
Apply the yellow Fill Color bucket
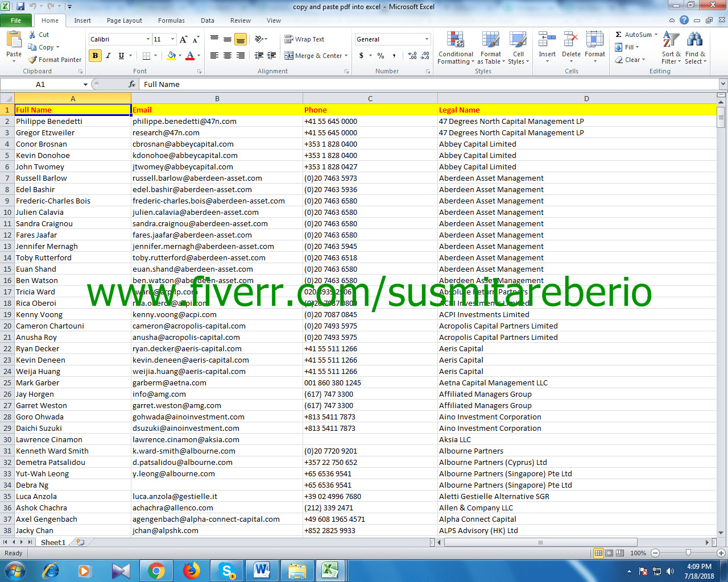point(171,56)
